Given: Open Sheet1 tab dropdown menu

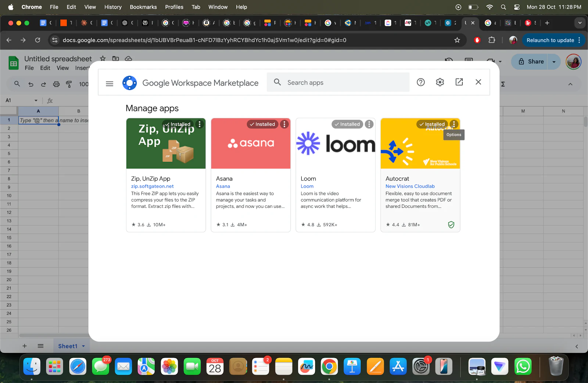Looking at the screenshot, I should 83,346.
